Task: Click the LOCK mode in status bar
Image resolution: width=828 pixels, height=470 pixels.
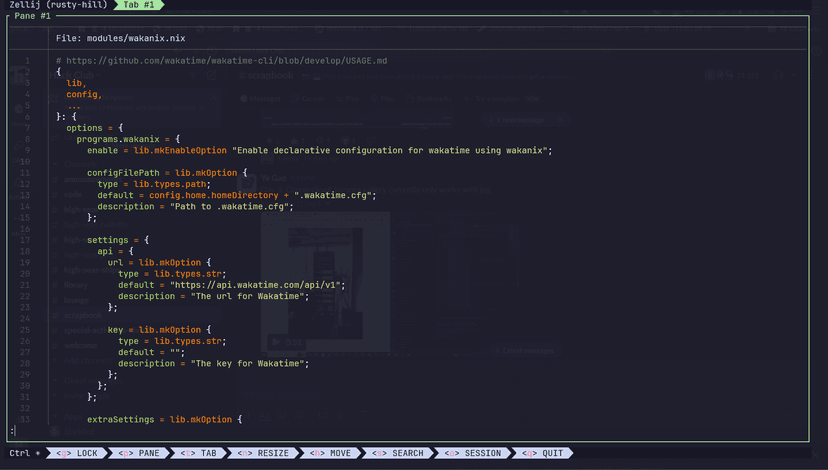Action: 77,453
